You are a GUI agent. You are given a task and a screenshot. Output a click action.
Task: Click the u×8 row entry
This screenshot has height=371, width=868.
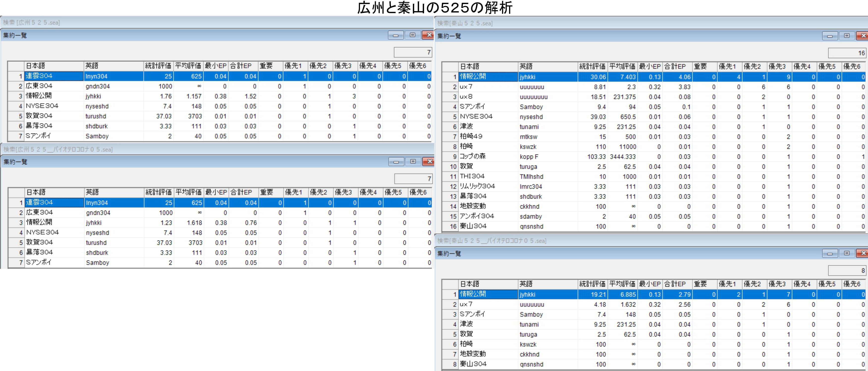tap(466, 97)
